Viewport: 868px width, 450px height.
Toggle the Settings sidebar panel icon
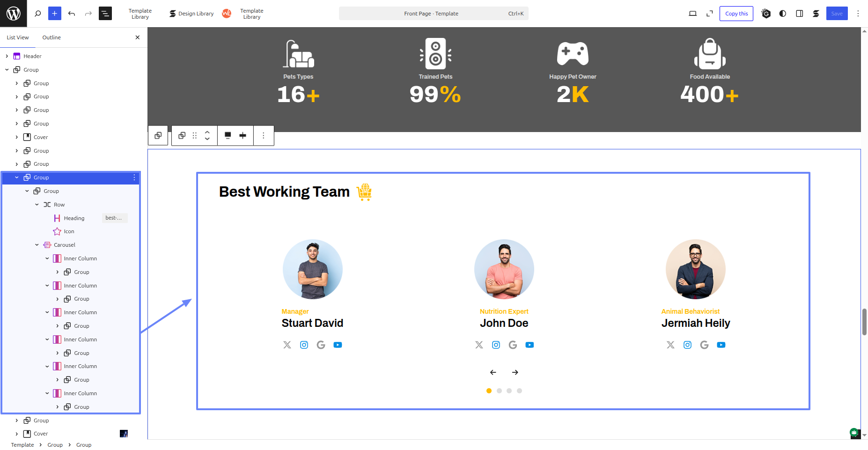pos(800,14)
